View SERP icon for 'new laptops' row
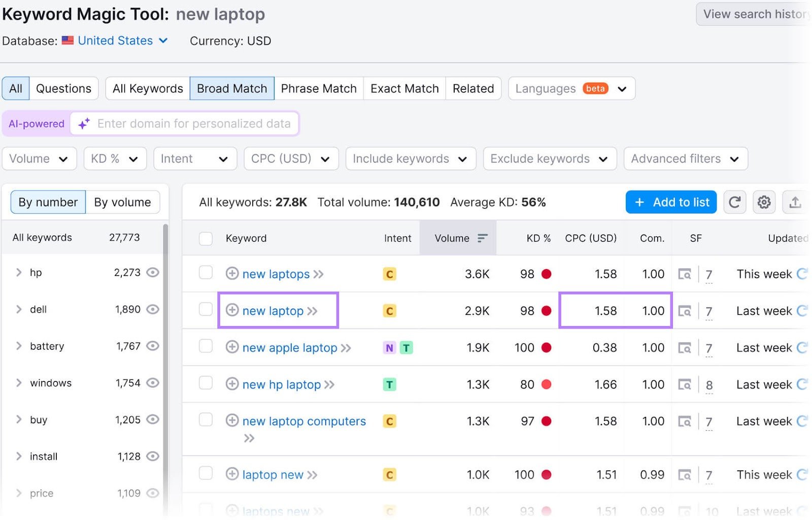 pos(685,274)
